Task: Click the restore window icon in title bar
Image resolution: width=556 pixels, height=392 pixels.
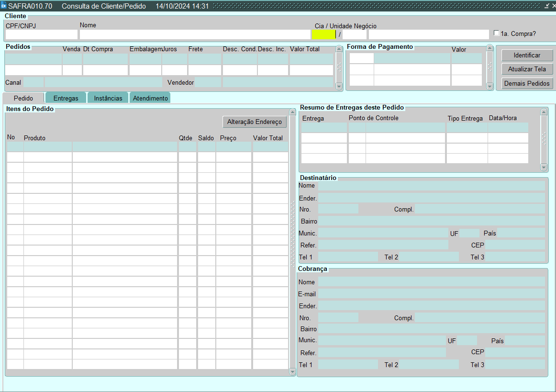Action: [547, 6]
